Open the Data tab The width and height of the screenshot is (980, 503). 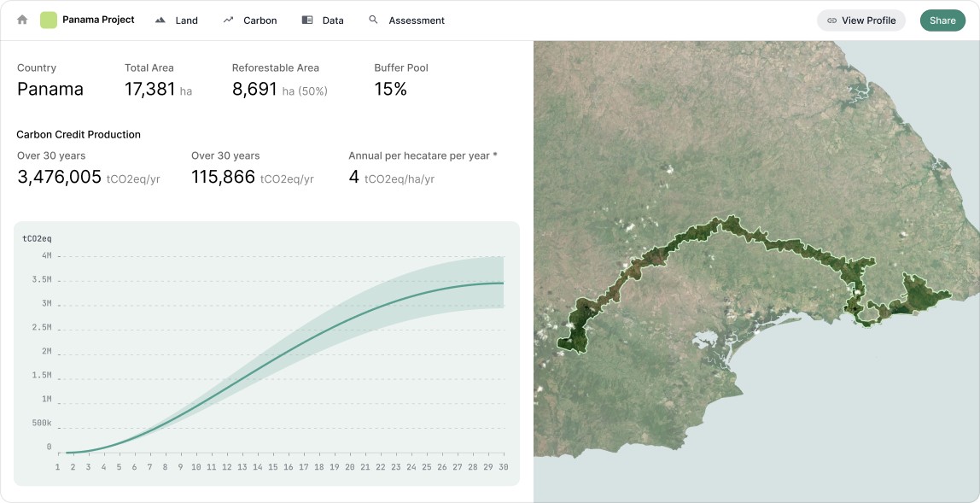tap(323, 20)
